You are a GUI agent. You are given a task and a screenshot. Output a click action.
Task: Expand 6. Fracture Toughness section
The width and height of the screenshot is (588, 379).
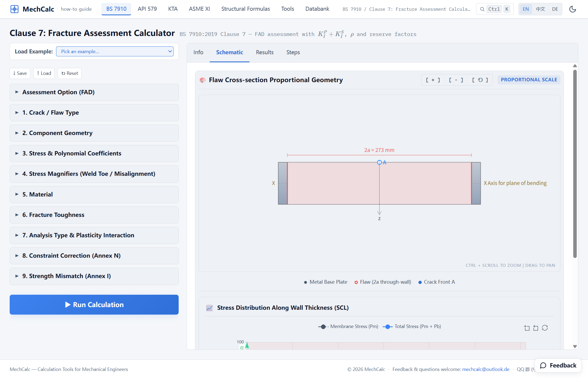tap(94, 215)
